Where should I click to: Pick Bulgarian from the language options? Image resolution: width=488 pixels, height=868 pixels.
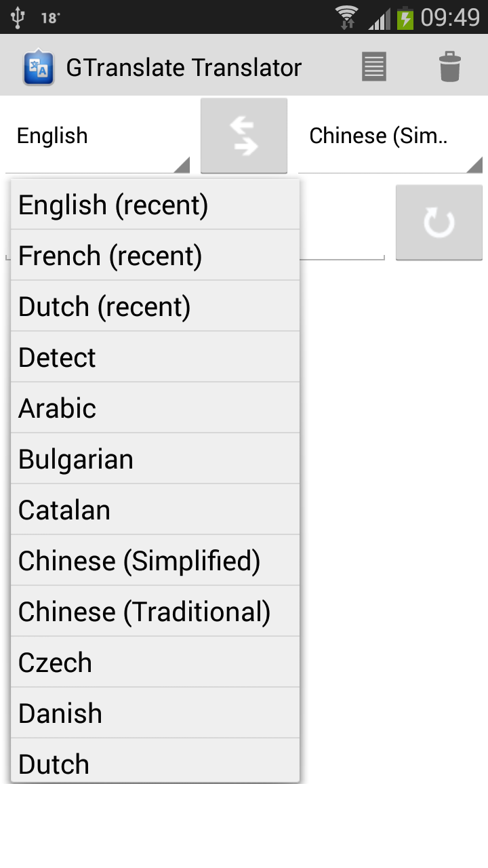tap(155, 458)
